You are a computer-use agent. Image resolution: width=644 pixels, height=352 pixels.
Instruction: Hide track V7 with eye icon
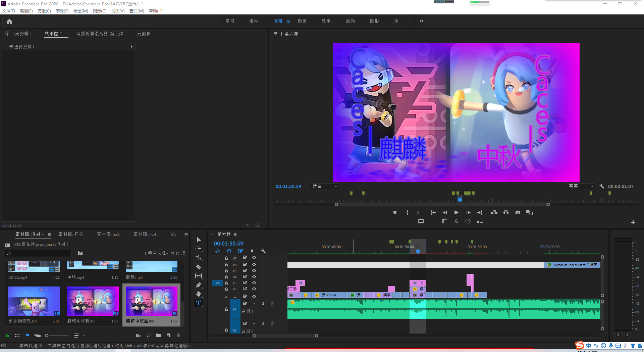(x=254, y=257)
